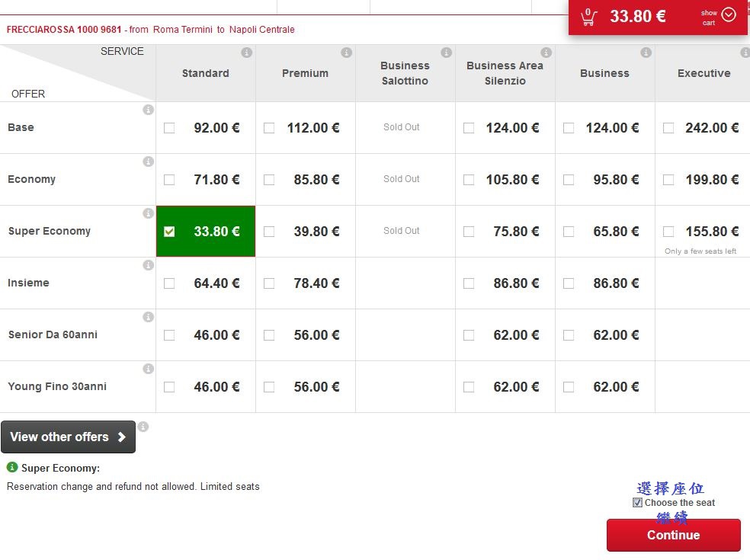Screen dimensions: 750x560
Task: Expand the show cart chevron
Action: [729, 14]
